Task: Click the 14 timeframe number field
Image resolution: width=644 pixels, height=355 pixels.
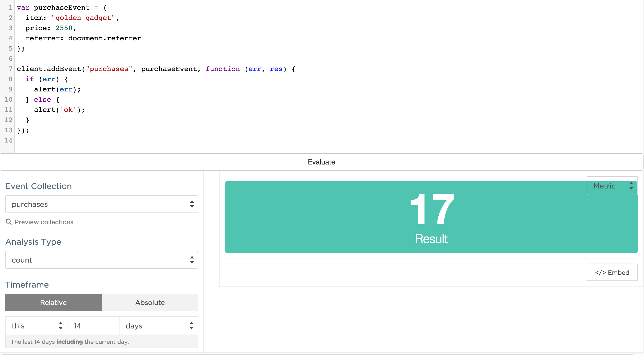Action: [93, 326]
